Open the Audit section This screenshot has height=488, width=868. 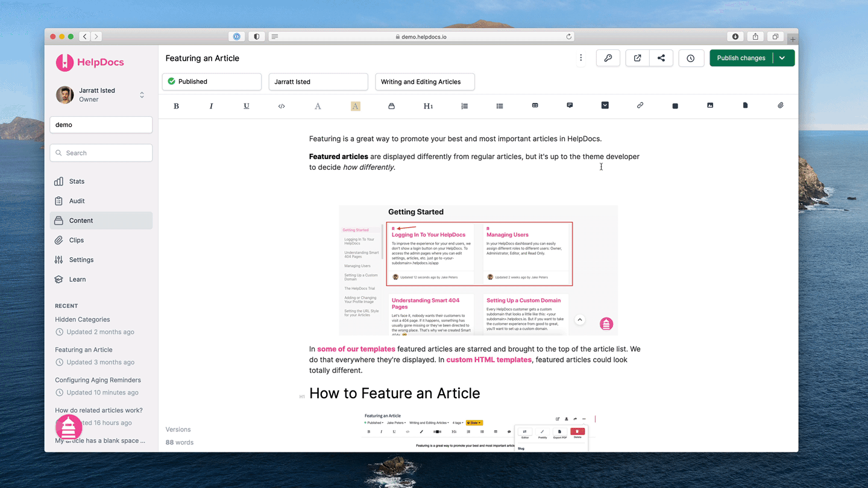pos(101,201)
